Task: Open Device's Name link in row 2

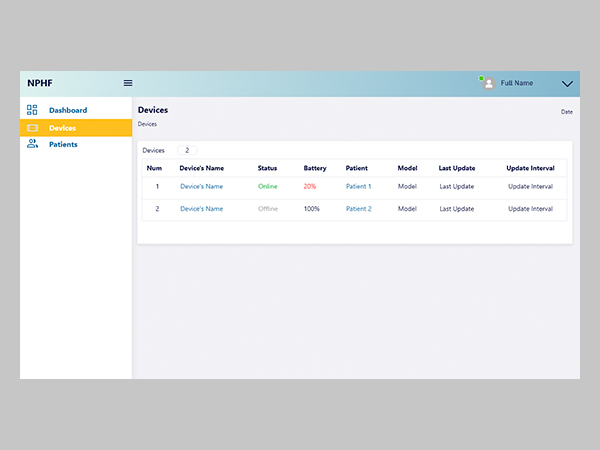Action: [x=201, y=209]
